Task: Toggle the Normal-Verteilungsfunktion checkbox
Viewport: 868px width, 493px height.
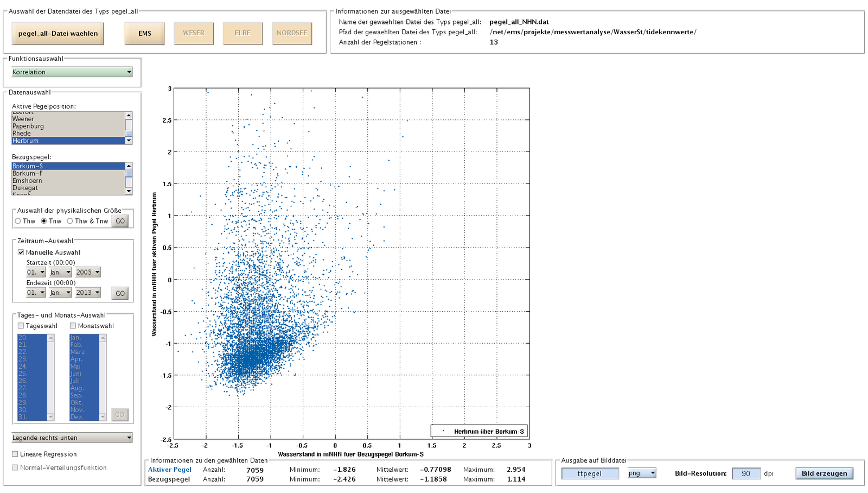Action: click(15, 467)
